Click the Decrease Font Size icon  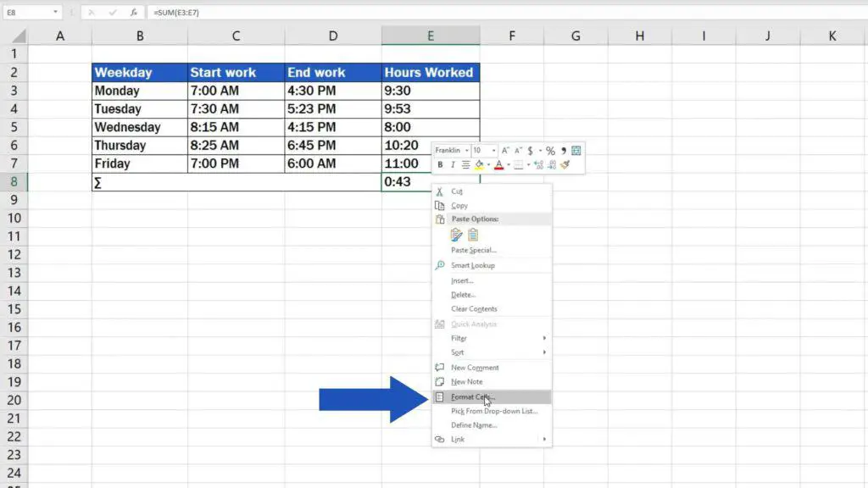518,151
